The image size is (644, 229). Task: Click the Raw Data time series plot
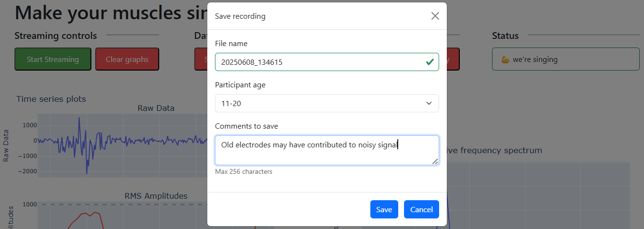pos(120,144)
